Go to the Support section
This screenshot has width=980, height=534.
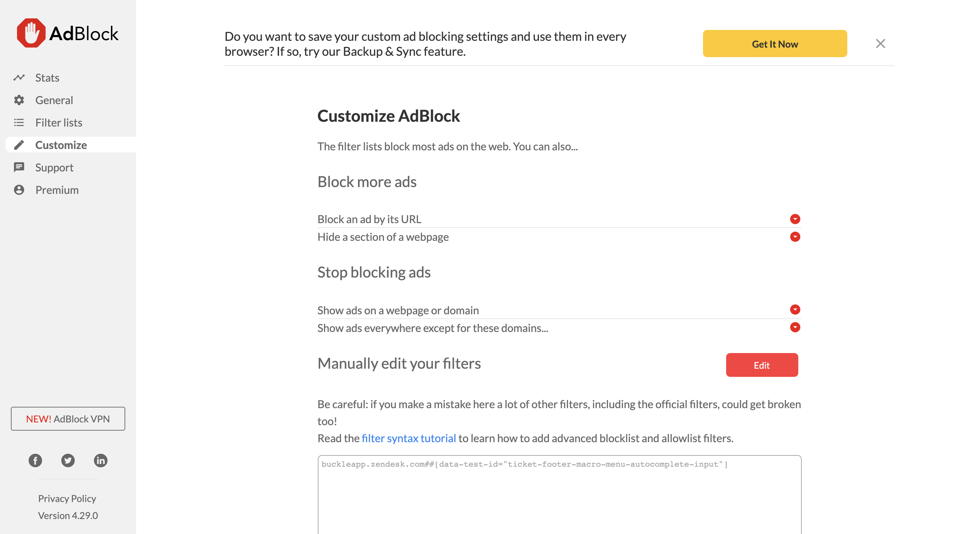tap(54, 167)
